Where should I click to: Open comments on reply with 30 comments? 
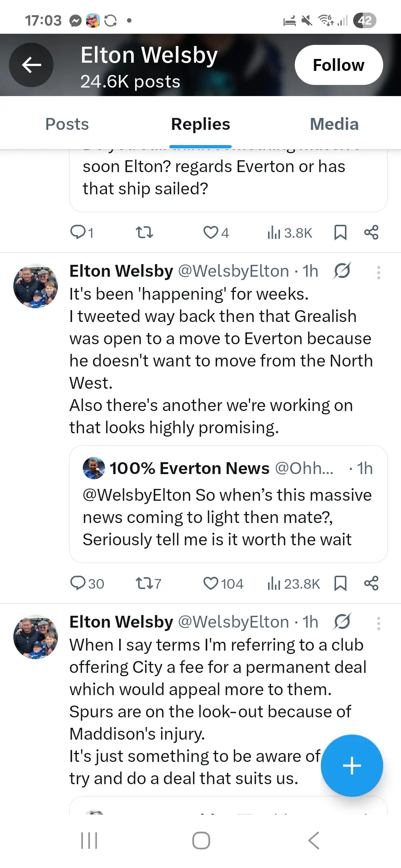(78, 583)
